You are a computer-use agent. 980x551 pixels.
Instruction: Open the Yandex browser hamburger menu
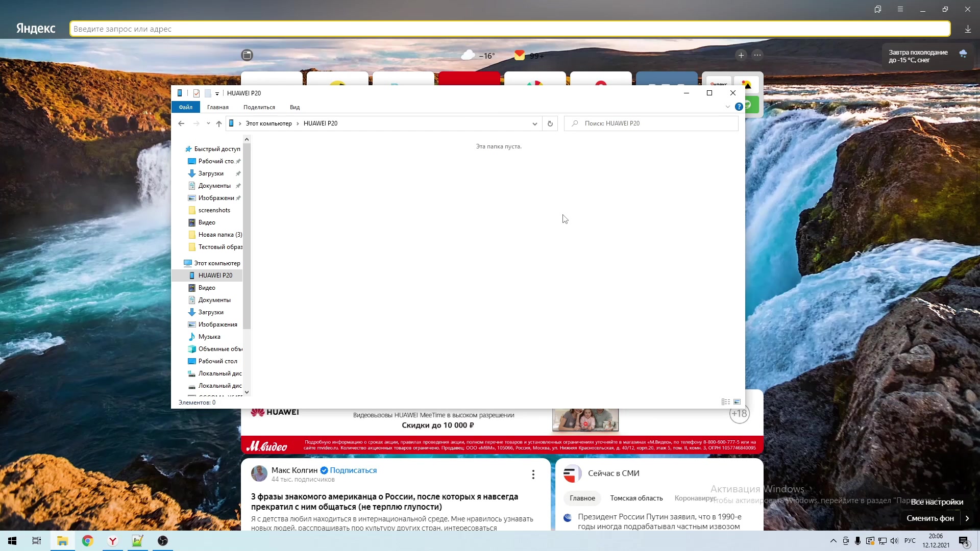point(900,9)
